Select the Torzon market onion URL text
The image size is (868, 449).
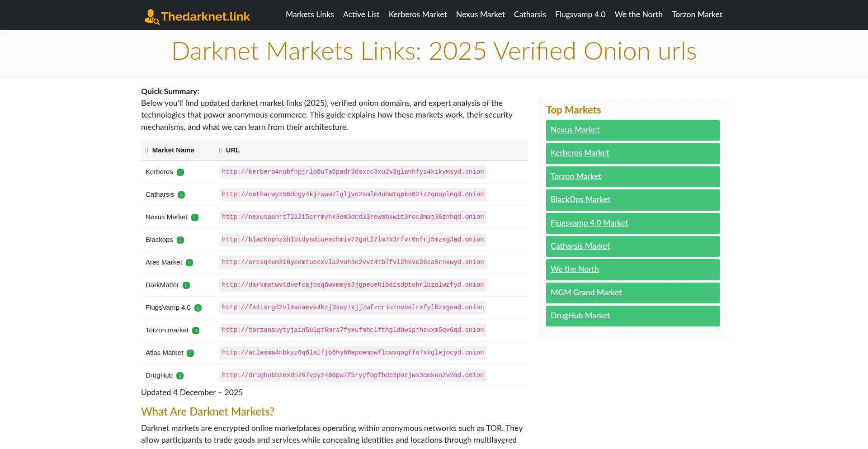[352, 330]
